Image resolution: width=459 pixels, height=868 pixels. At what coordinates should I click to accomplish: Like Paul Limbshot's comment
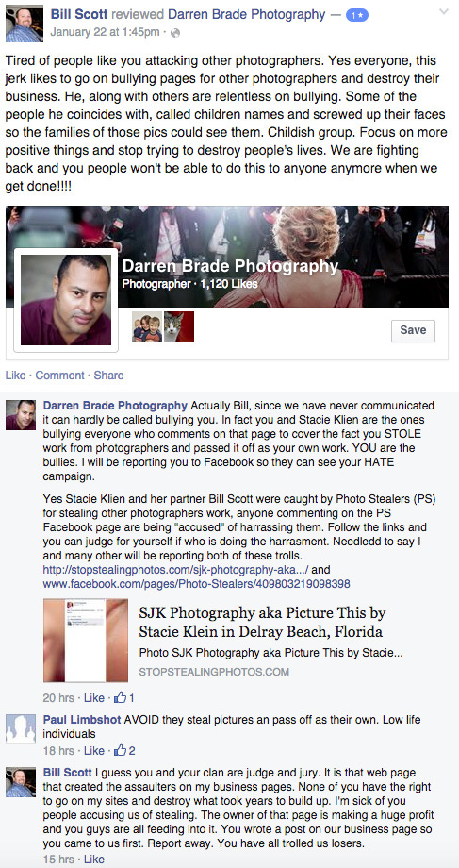[x=93, y=751]
